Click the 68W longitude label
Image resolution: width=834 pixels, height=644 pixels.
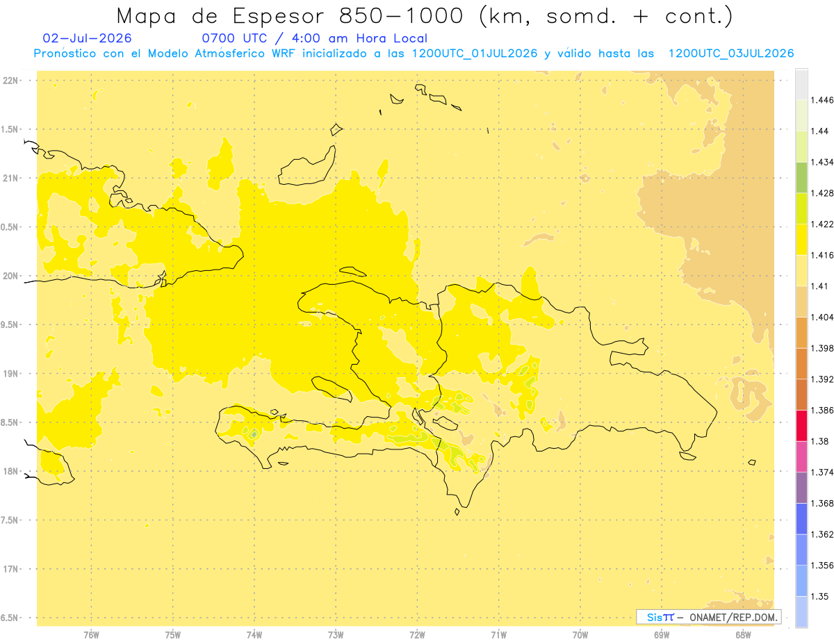click(743, 635)
